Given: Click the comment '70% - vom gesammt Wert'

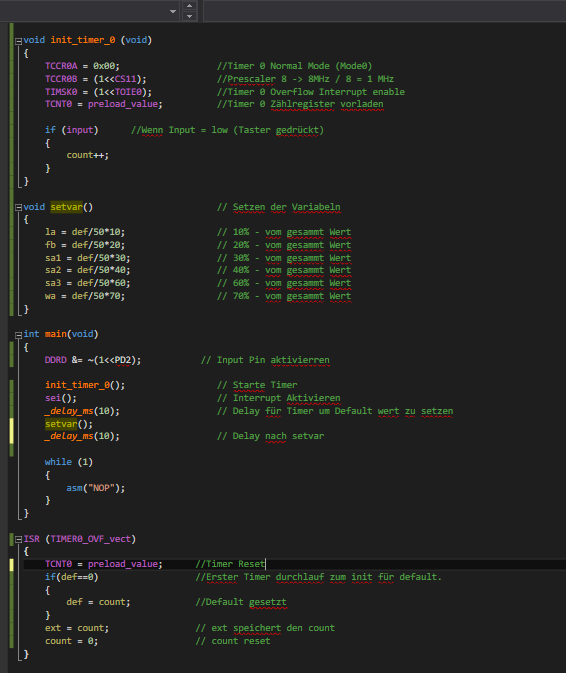Looking at the screenshot, I should (x=284, y=296).
